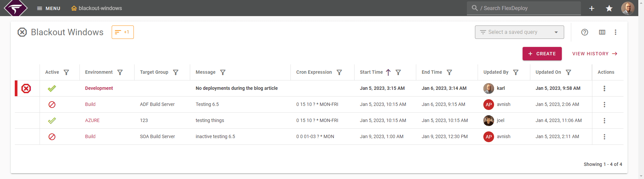Click the page vertical scrollbar down arrow

tap(641, 176)
